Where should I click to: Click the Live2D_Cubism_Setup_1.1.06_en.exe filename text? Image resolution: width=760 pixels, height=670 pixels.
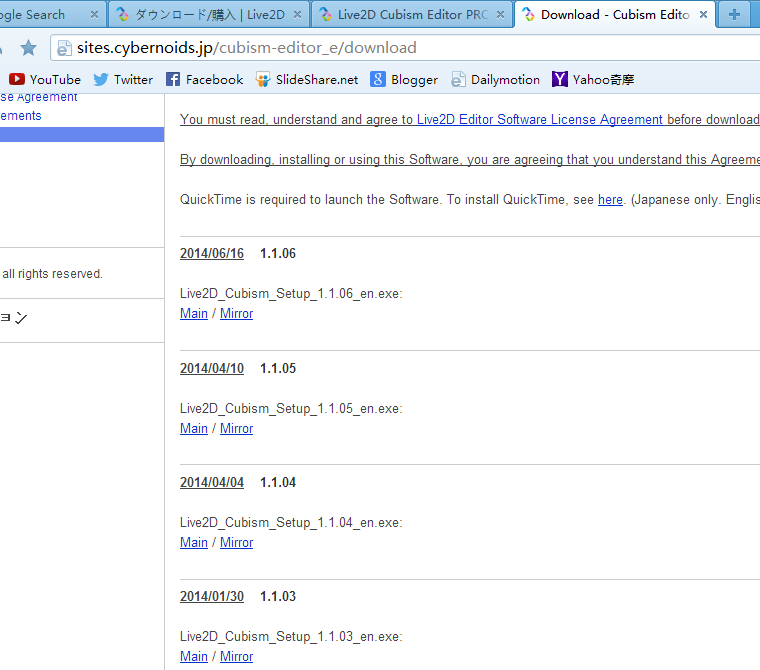click(291, 294)
